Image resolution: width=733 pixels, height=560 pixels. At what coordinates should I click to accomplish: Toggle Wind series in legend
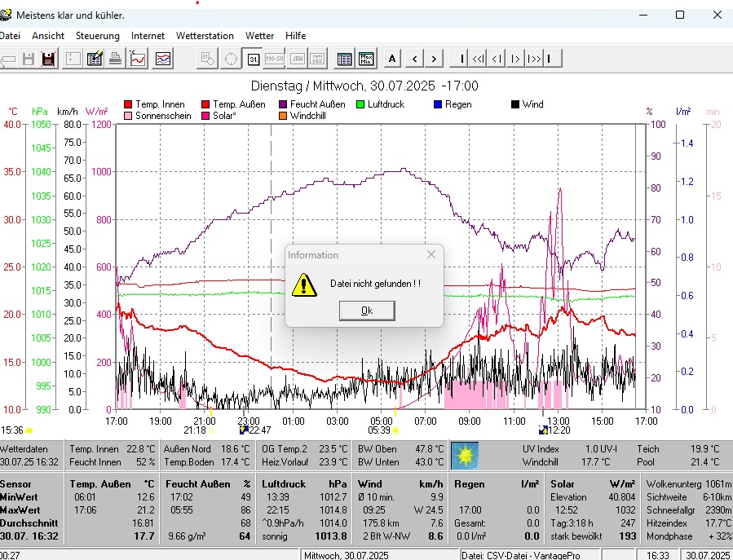515,104
